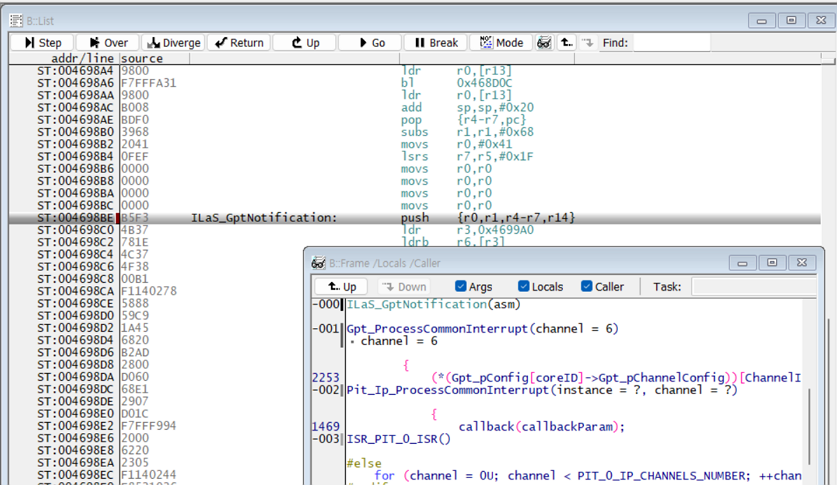Click the addr/line column header
Screen dimensions: 837x485
pyautogui.click(x=82, y=58)
